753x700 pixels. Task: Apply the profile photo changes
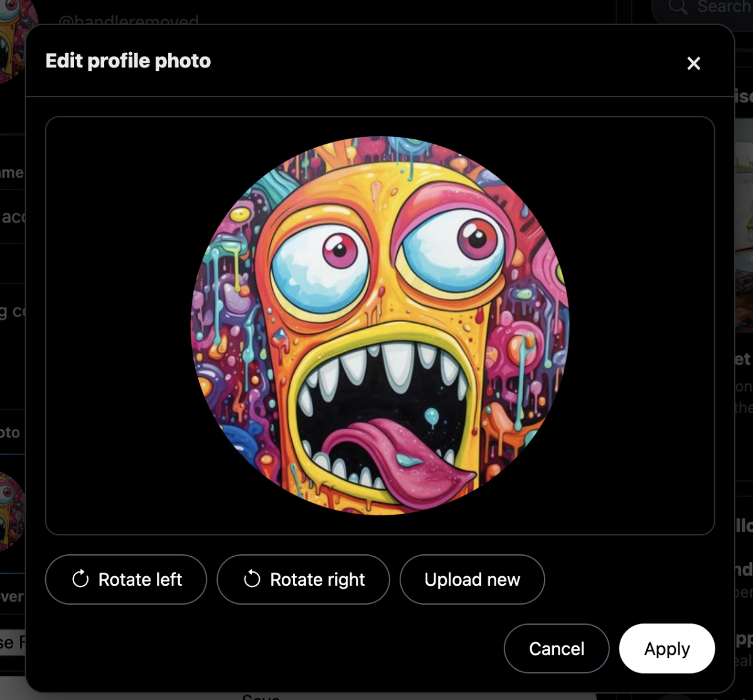667,649
